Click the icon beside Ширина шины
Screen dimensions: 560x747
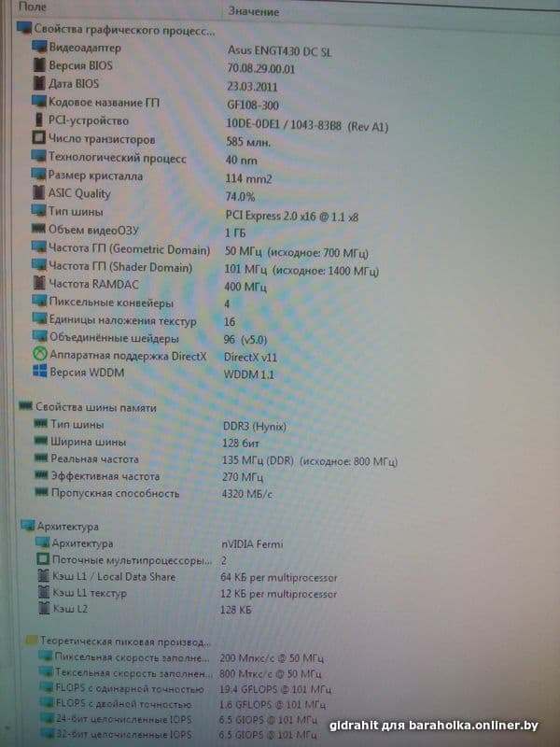(x=41, y=441)
